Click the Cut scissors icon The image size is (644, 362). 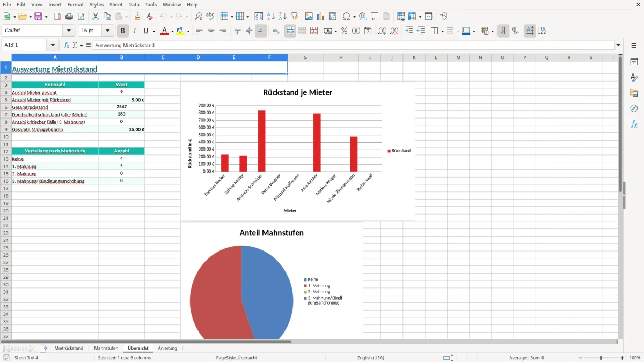(x=96, y=17)
